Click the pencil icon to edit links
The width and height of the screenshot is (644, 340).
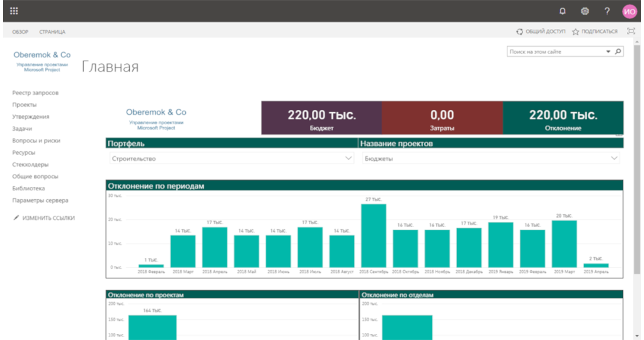(x=16, y=218)
